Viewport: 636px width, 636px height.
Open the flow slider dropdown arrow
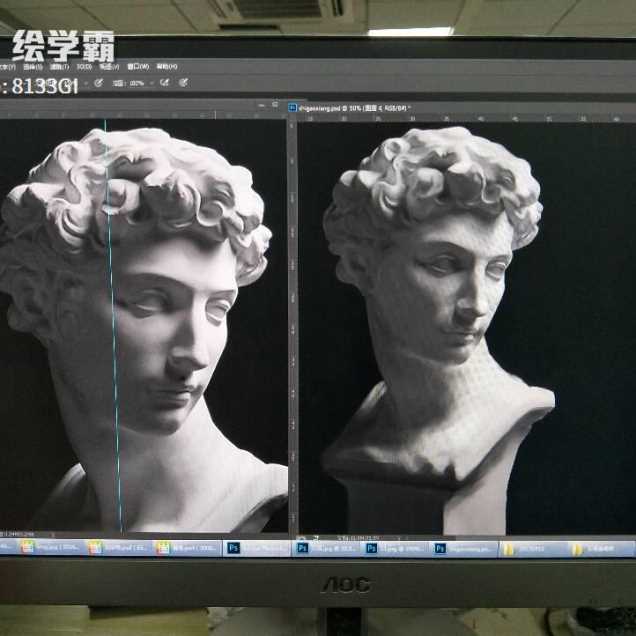coord(151,84)
